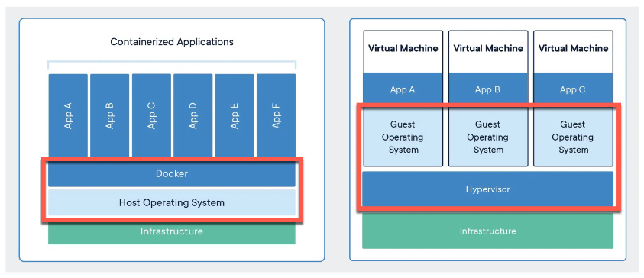Viewport: 644px width, 278px height.
Task: Click the App A container block
Action: tap(68, 115)
